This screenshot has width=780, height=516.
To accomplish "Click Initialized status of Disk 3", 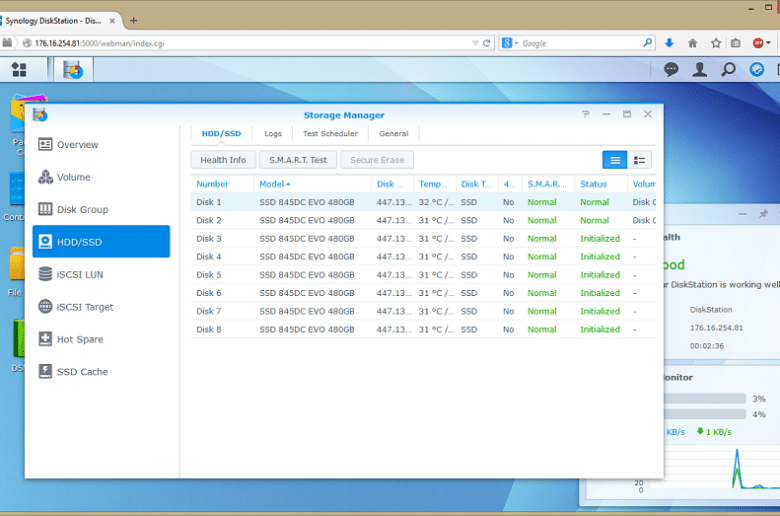I will click(x=600, y=239).
